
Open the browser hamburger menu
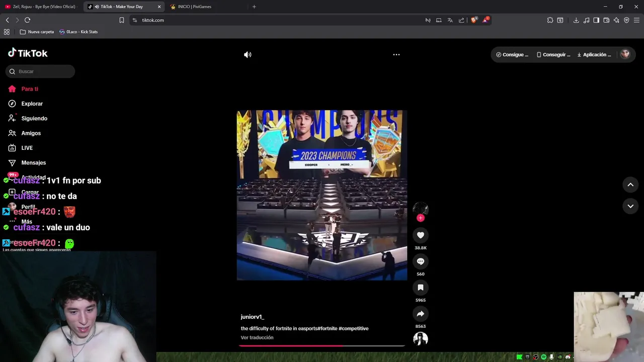click(636, 20)
